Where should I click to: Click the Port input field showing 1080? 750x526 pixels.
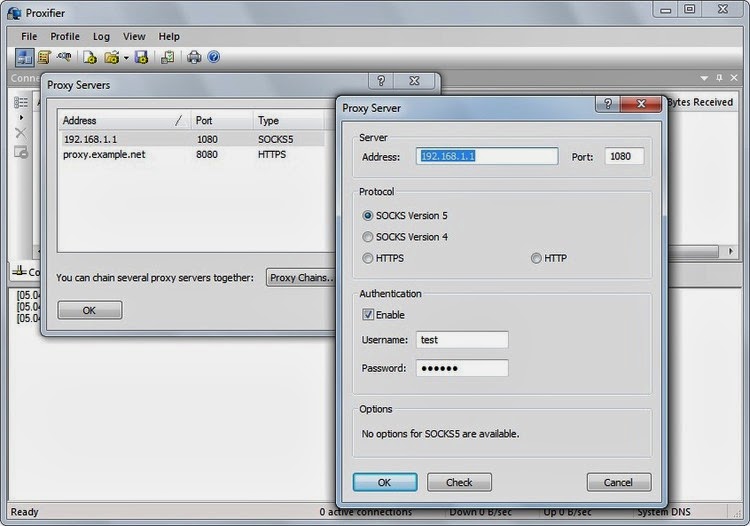[x=624, y=156]
